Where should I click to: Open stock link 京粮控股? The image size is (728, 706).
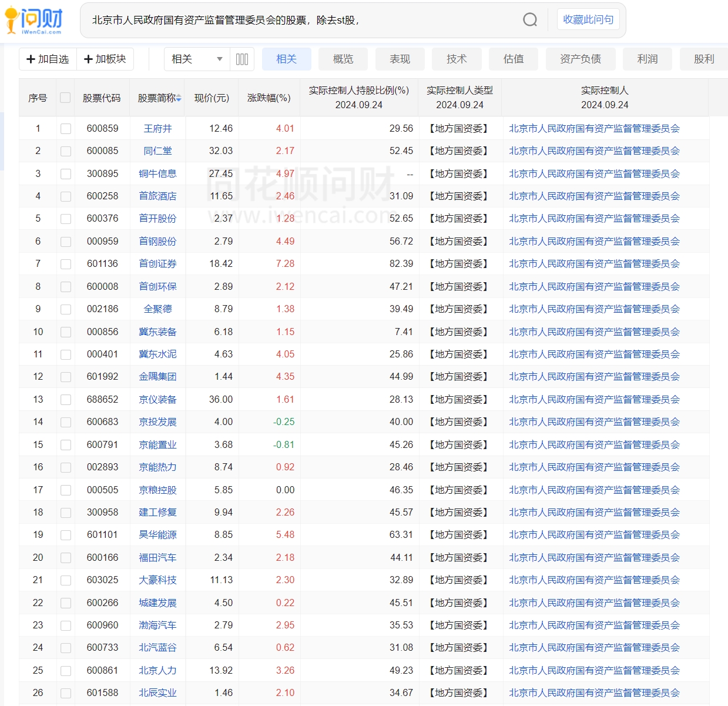click(158, 490)
